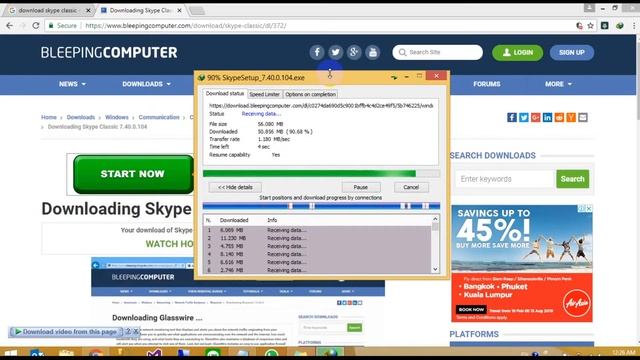This screenshot has width=640, height=360.
Task: Close the AirAsia ad with X icon
Action: (x=589, y=209)
